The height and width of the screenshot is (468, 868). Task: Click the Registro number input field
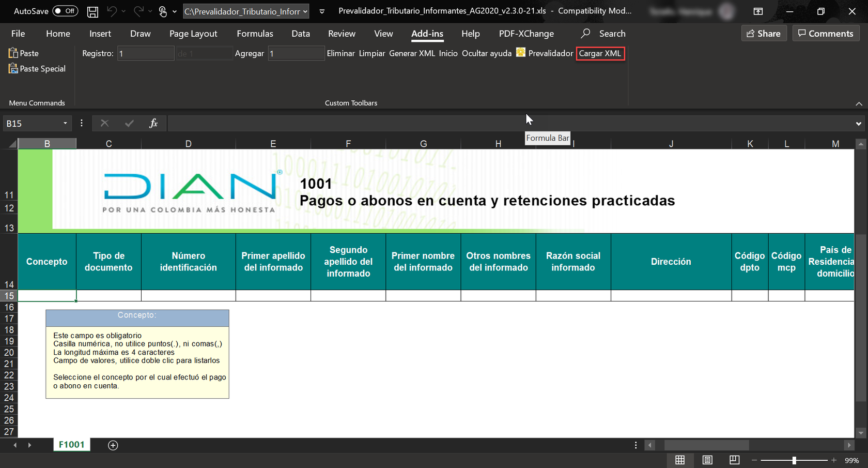[146, 53]
